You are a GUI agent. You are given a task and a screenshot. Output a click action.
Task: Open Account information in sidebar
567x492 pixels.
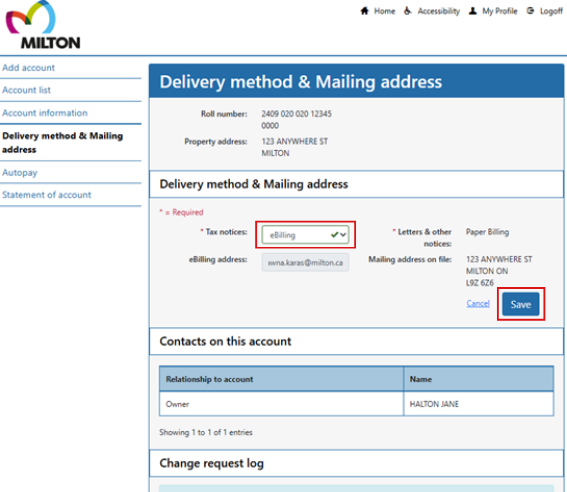[x=45, y=113]
